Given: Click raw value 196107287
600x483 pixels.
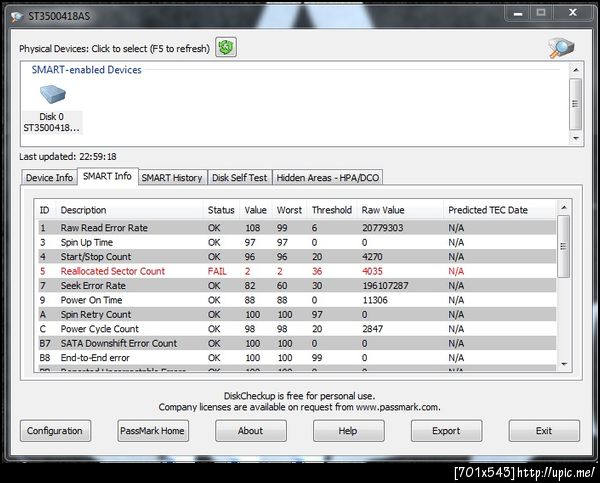Looking at the screenshot, I should (385, 286).
